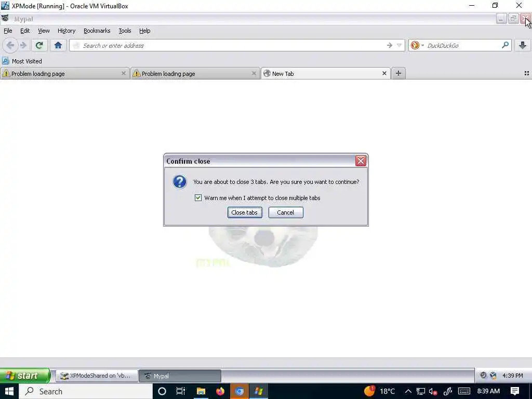The width and height of the screenshot is (532, 399).
Task: Click Cancel in Confirm close dialog
Action: tap(286, 212)
